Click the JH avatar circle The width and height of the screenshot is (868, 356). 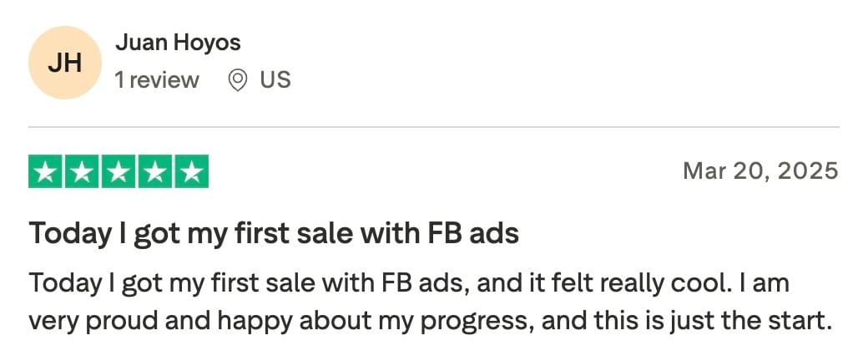click(x=65, y=63)
